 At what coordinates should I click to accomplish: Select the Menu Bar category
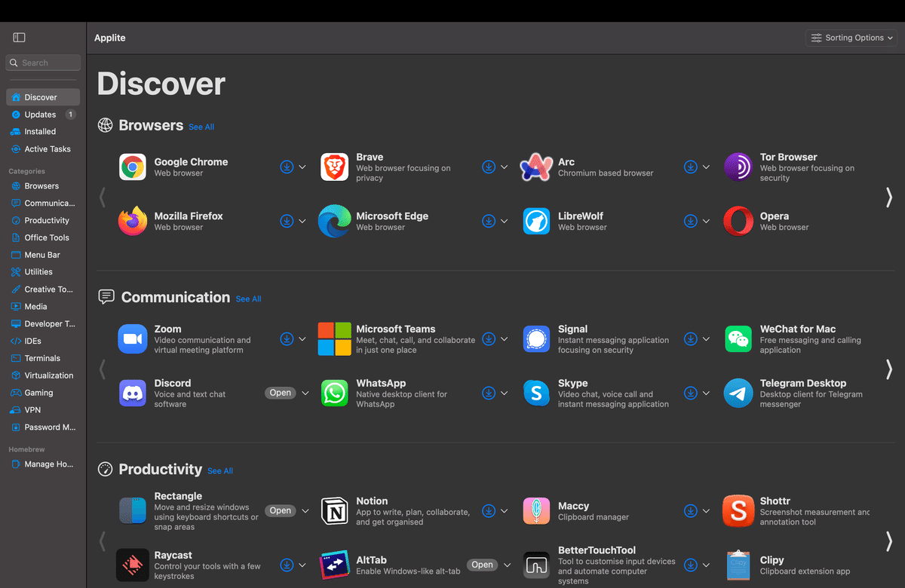point(43,255)
